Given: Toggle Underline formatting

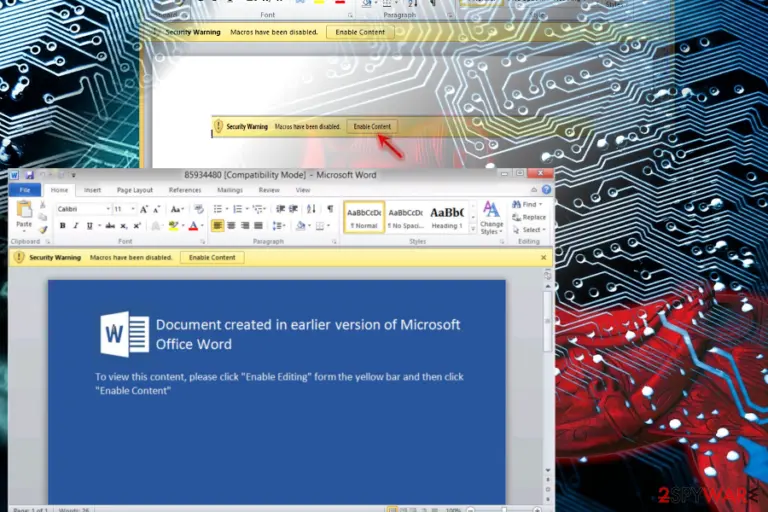Looking at the screenshot, I should point(89,226).
